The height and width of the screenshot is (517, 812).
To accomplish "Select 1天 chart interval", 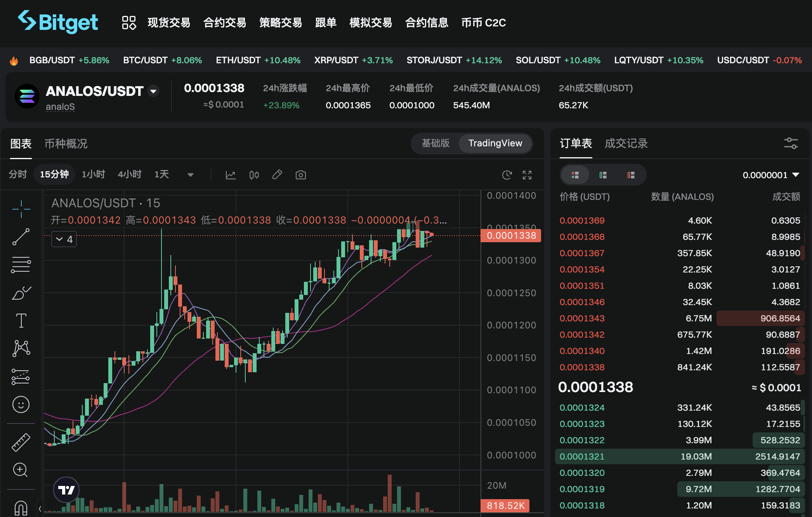I will pyautogui.click(x=161, y=174).
